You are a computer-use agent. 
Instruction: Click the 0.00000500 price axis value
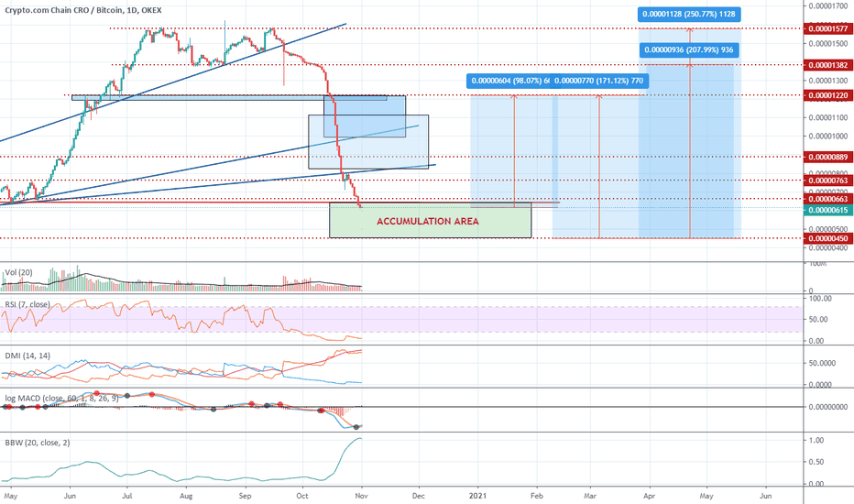click(827, 229)
